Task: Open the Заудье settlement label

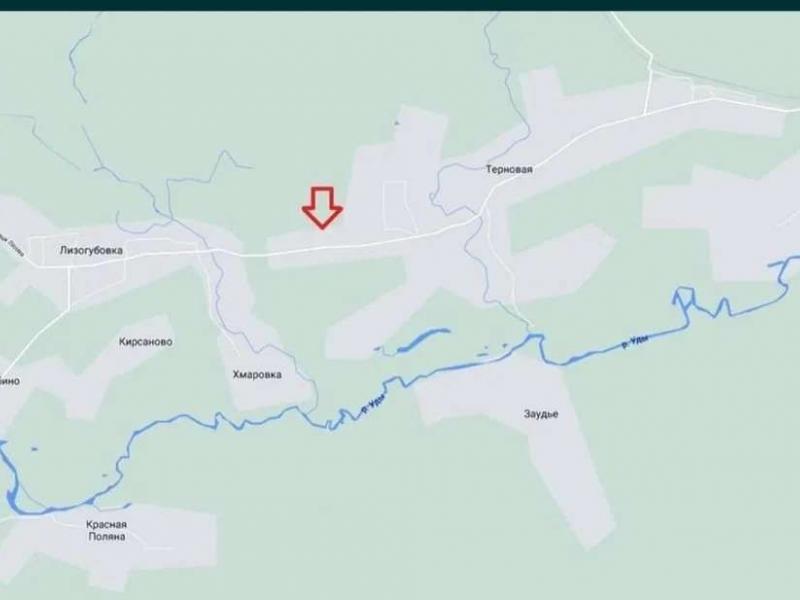Action: pyautogui.click(x=541, y=414)
